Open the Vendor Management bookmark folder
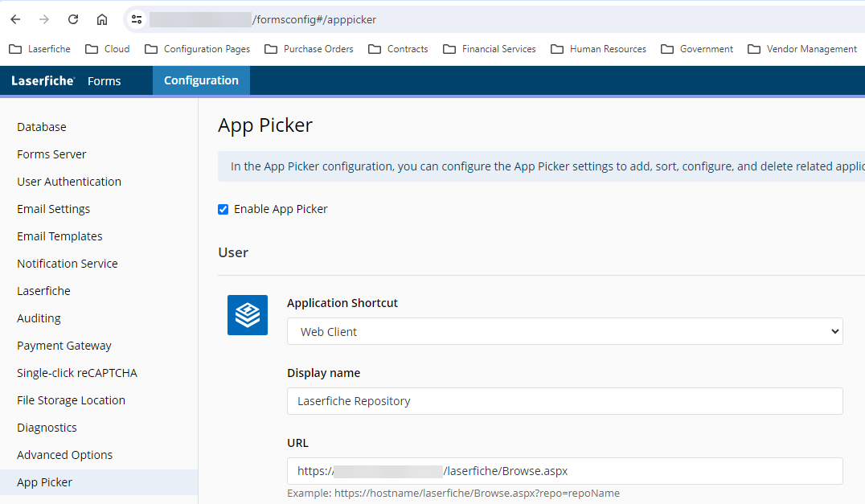 [x=802, y=49]
